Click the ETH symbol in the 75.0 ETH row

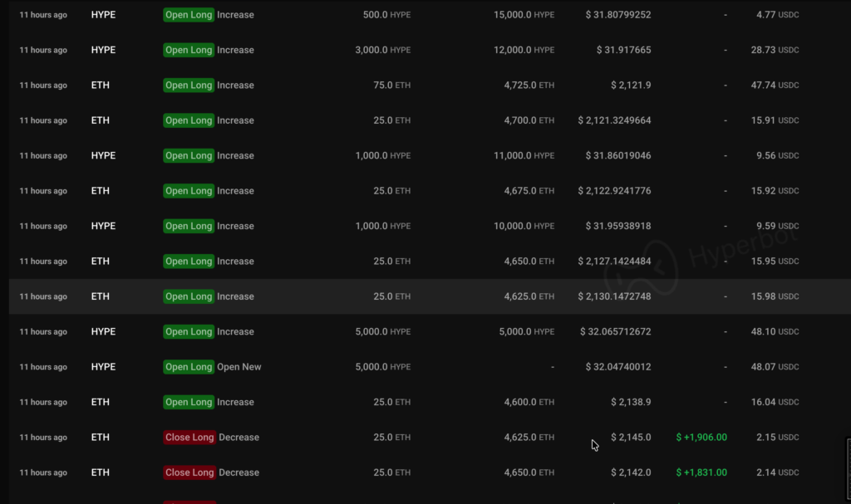pyautogui.click(x=100, y=86)
